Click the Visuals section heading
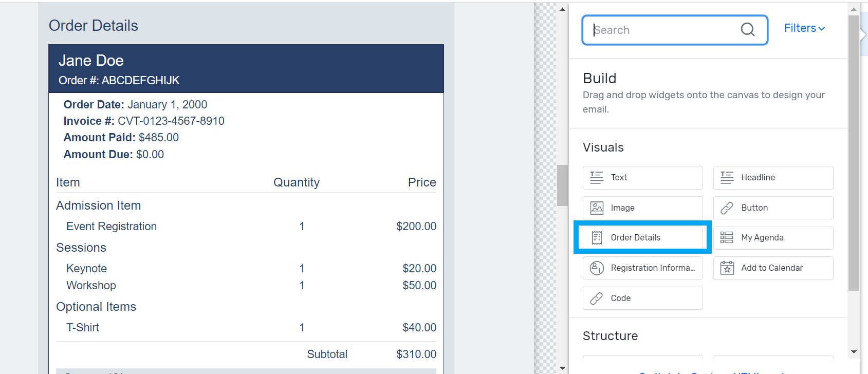This screenshot has height=374, width=868. [x=603, y=147]
